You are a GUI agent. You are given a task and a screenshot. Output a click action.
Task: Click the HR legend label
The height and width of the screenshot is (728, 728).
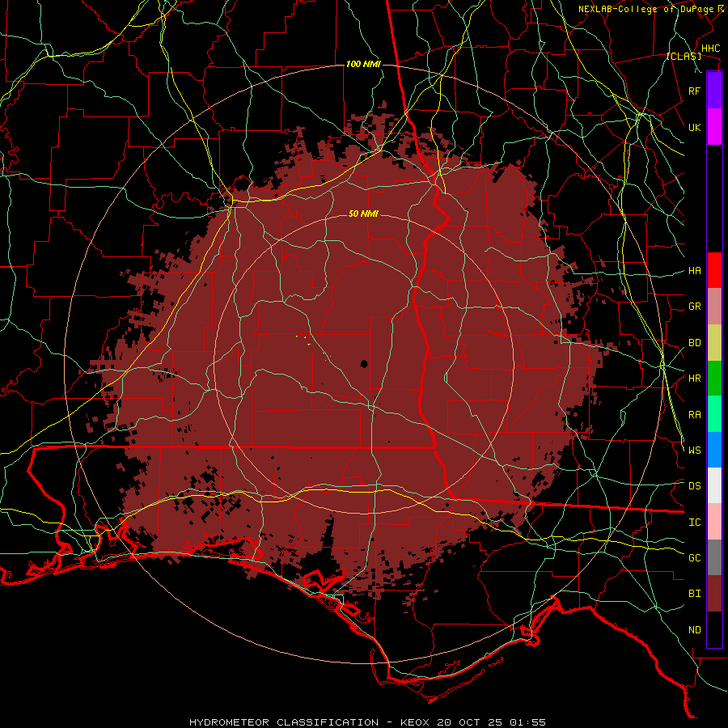[x=695, y=379]
